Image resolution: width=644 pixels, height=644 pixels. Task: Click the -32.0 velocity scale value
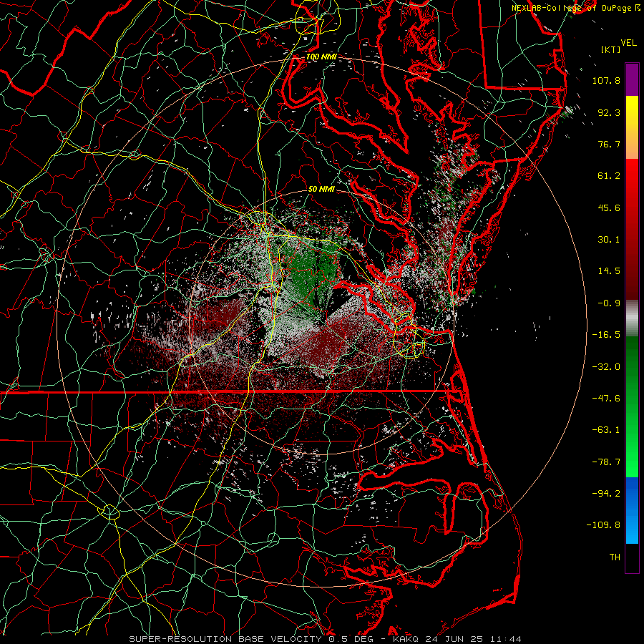pos(606,367)
